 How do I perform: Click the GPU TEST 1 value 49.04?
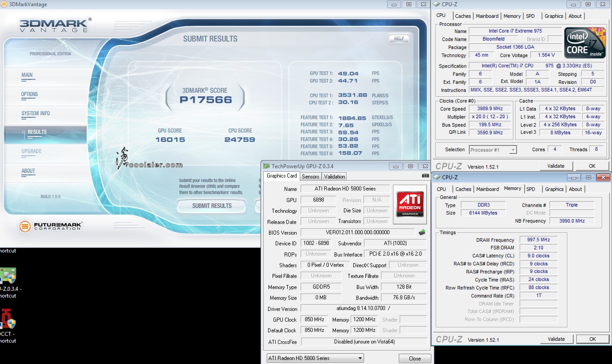[348, 74]
